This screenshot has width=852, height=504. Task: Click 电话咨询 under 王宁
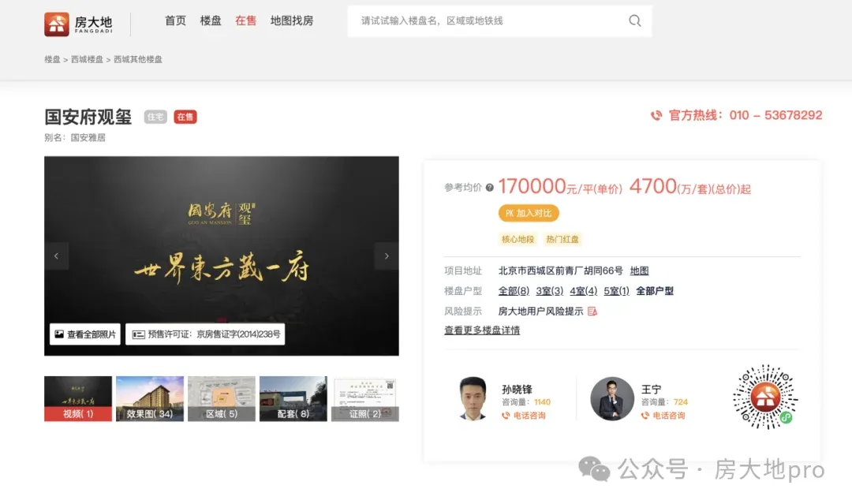click(669, 416)
